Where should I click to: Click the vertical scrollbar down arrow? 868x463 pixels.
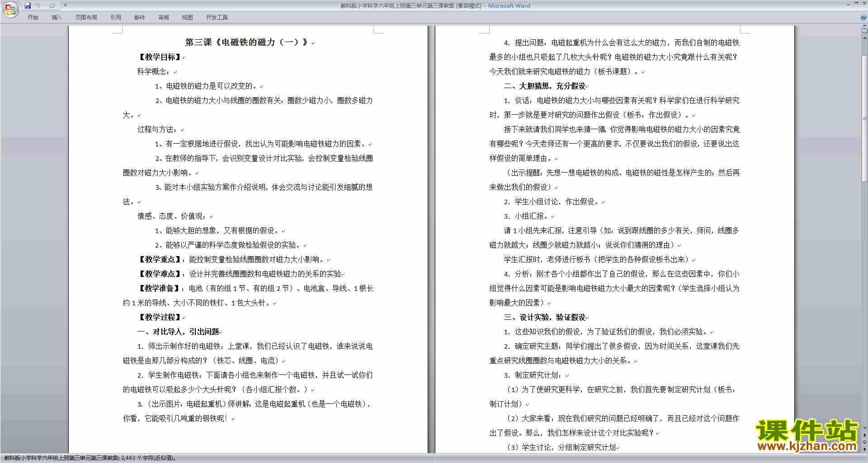point(865,428)
